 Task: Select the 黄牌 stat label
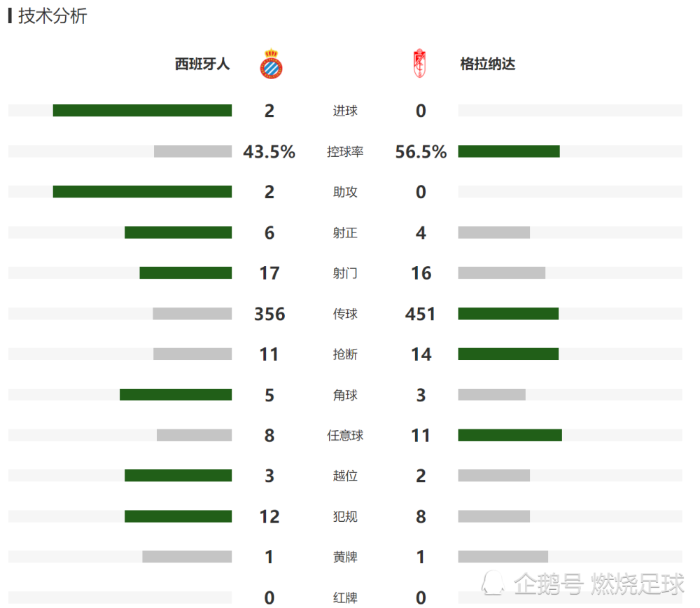(x=345, y=557)
